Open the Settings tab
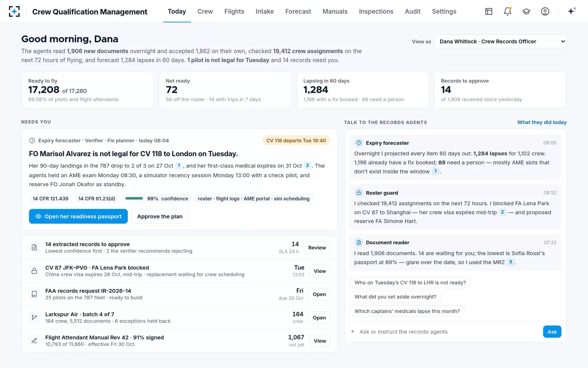This screenshot has height=368, width=588. 444,11
